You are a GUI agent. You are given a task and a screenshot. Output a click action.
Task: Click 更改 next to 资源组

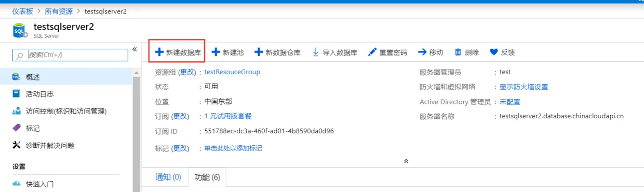[187, 72]
